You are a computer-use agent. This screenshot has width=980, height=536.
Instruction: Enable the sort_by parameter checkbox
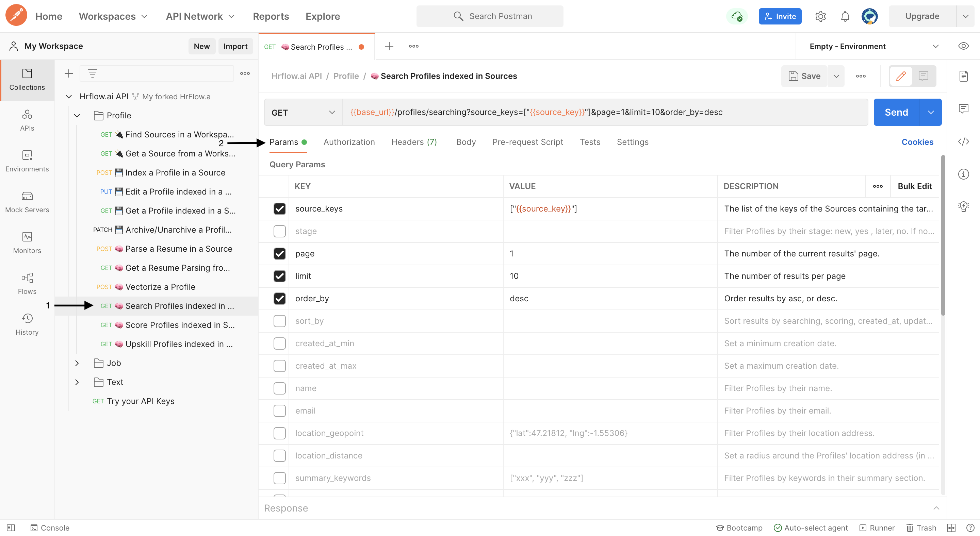pyautogui.click(x=279, y=321)
